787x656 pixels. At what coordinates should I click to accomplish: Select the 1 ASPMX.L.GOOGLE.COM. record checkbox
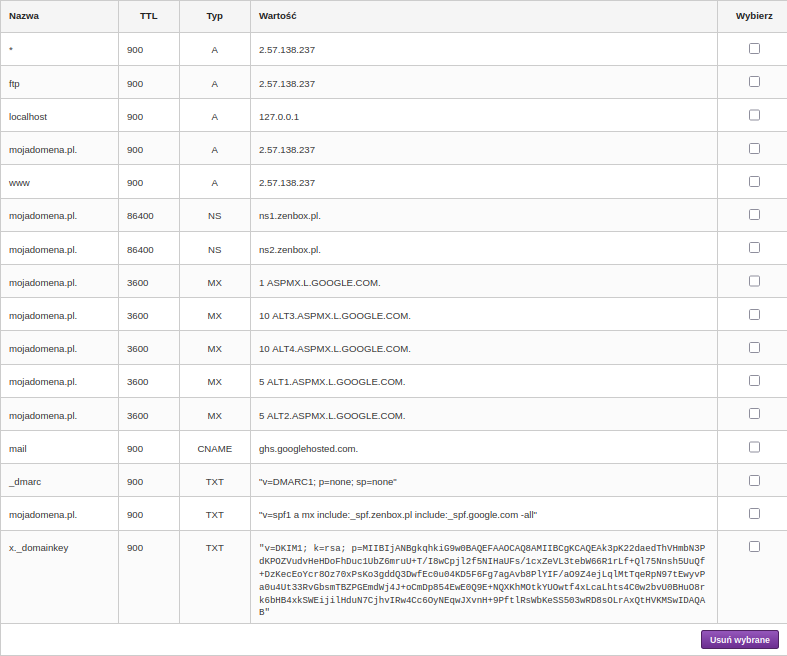(754, 282)
